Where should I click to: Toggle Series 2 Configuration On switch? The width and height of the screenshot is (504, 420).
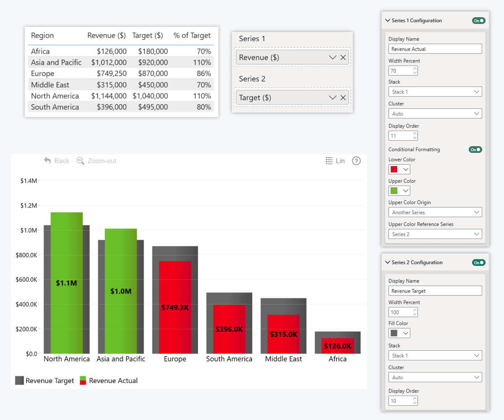pyautogui.click(x=478, y=262)
